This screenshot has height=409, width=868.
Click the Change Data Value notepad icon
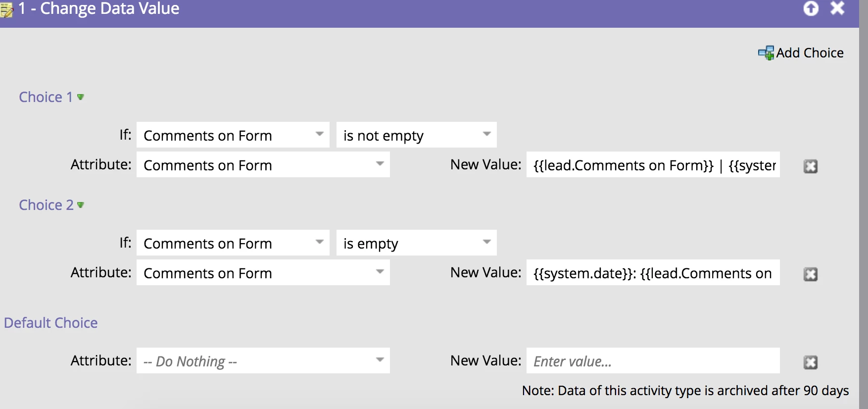tap(6, 9)
